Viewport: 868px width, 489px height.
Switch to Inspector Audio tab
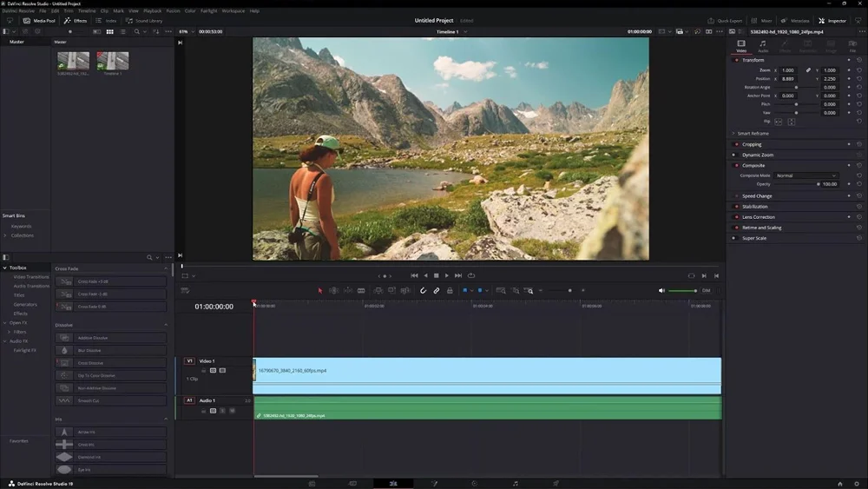[x=763, y=46]
